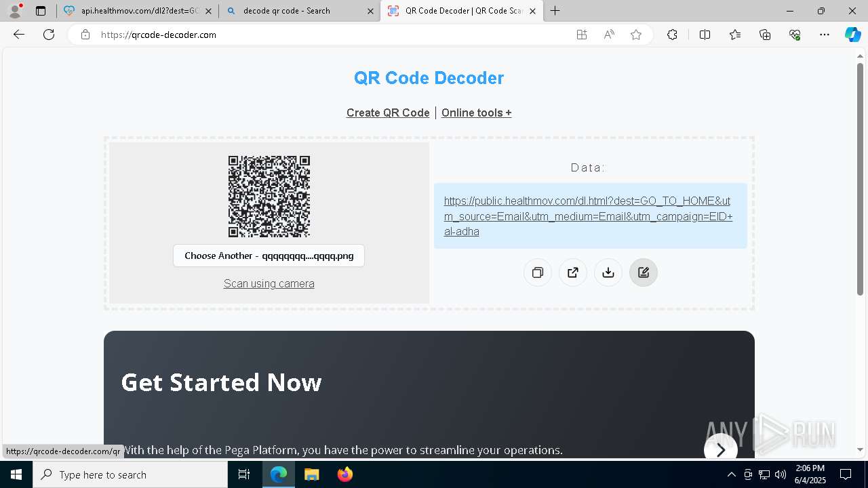This screenshot has height=488, width=868.
Task: Launch Firefox from taskbar
Action: pyautogui.click(x=345, y=474)
